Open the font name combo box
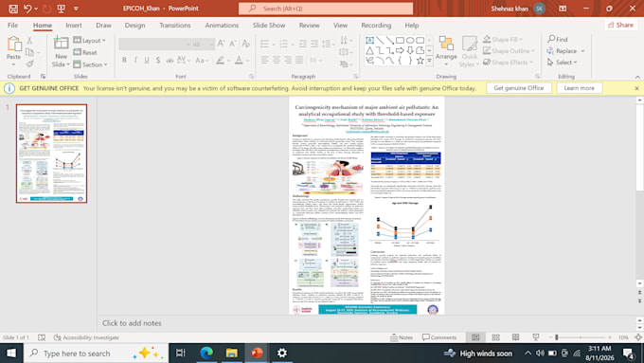 154,44
